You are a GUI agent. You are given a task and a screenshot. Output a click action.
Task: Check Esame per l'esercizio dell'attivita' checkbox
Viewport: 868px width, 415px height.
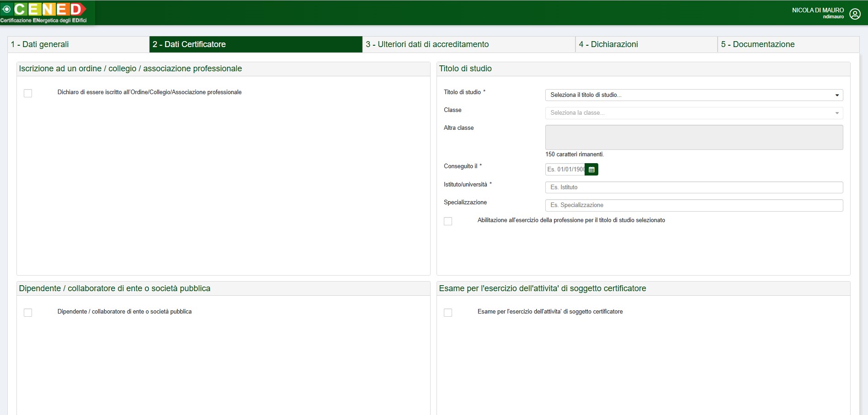[x=448, y=313]
